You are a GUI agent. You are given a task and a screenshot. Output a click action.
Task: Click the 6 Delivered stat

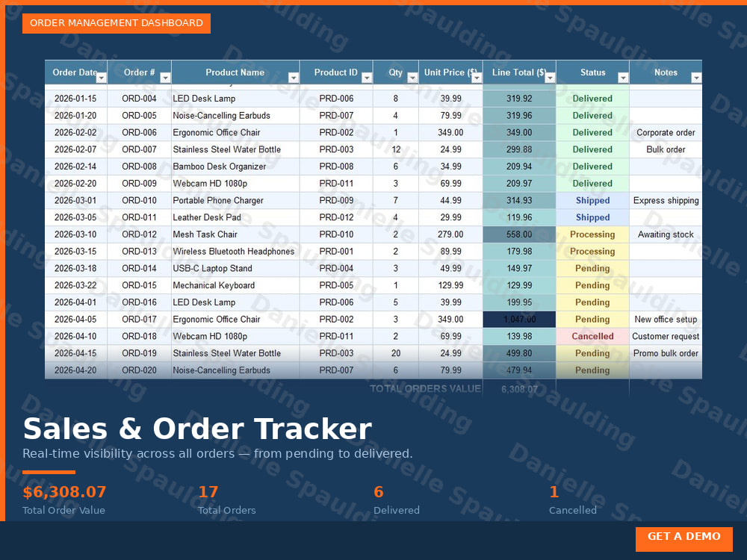pyautogui.click(x=397, y=500)
